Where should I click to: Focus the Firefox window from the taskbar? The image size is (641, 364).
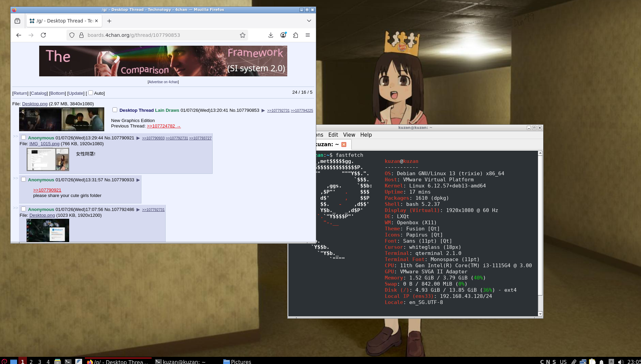pyautogui.click(x=118, y=361)
